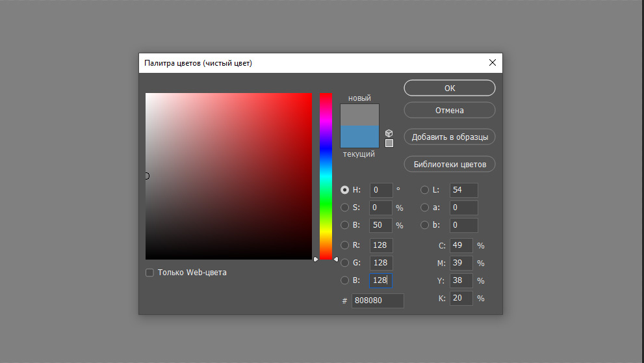Select the R red radio button
The height and width of the screenshot is (363, 644).
point(344,245)
